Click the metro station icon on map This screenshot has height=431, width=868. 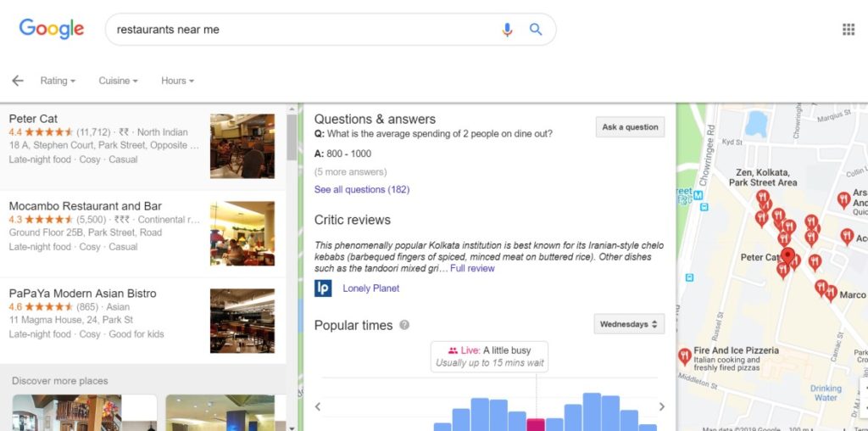coord(698,195)
